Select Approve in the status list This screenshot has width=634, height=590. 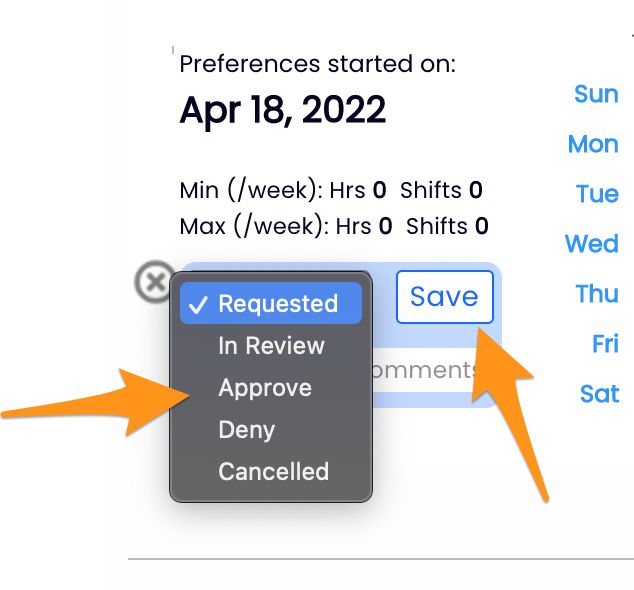pos(265,388)
